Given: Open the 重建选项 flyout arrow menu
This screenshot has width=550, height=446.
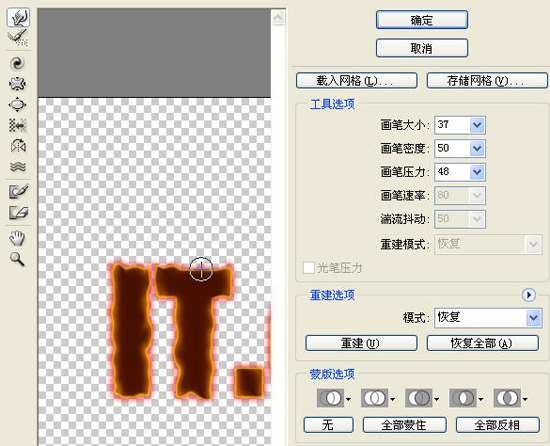Looking at the screenshot, I should point(529,295).
